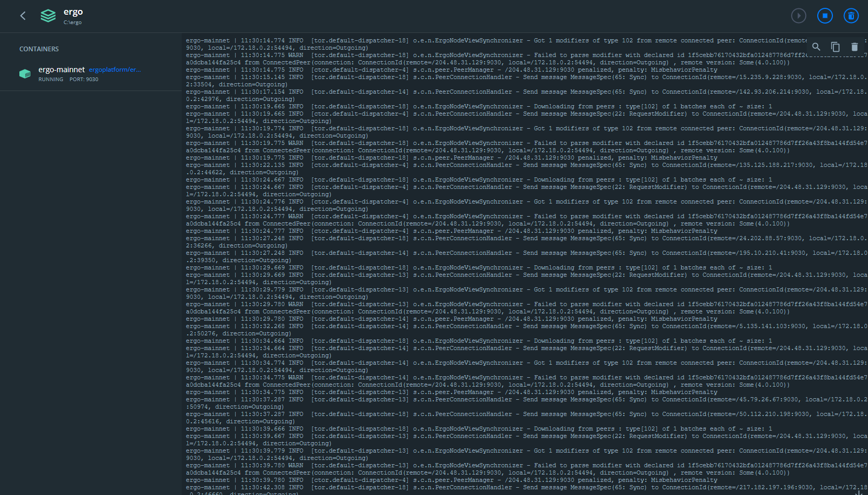
Task: Click the 11:30:17.154 Sync log line
Action: coord(526,95)
